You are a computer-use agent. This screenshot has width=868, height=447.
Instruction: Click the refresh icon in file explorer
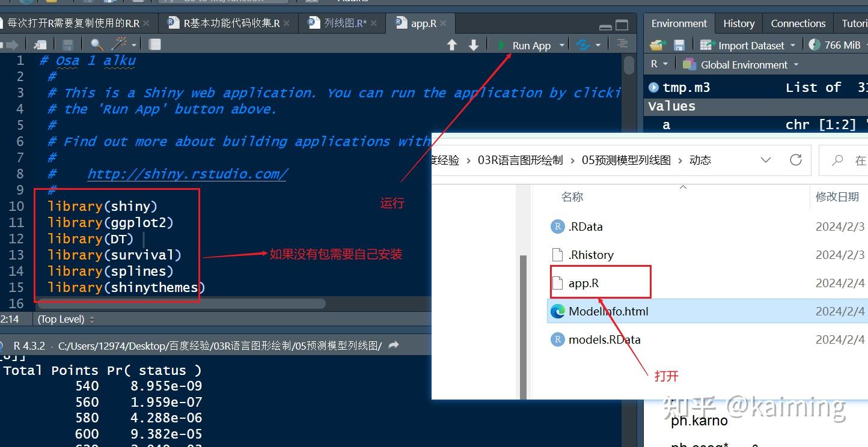796,160
